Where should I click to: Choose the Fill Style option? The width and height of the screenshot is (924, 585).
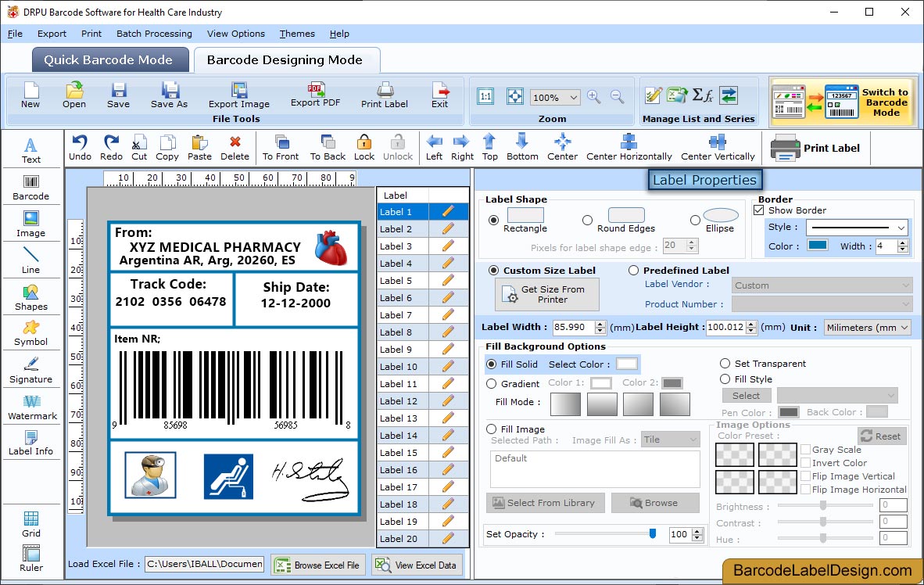[x=725, y=379]
